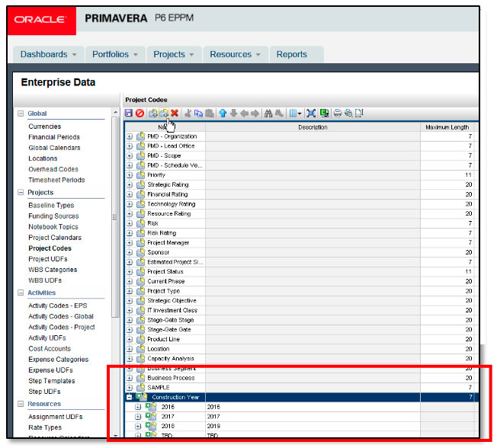Screen dimensions: 497x448
Task: Open Project UDFs
Action: 48,259
